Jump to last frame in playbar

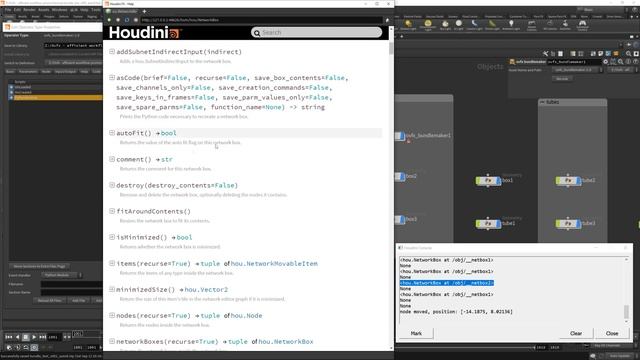pyautogui.click(x=42, y=337)
